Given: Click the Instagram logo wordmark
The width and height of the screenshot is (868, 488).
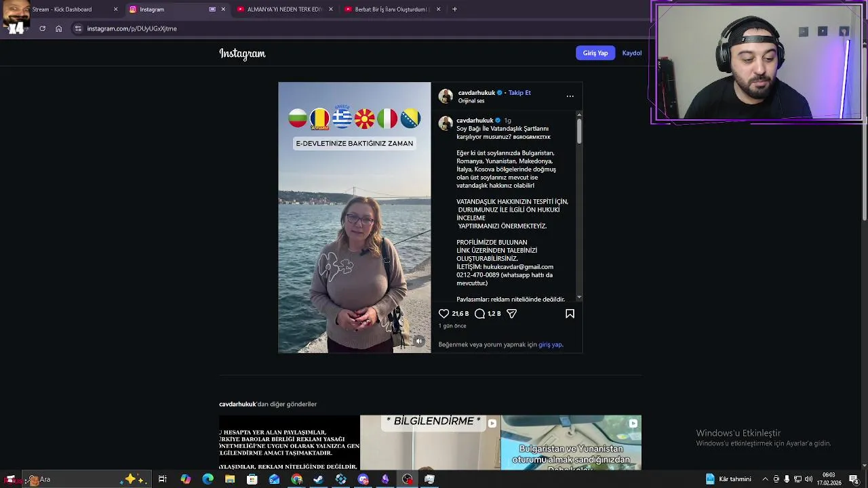Looking at the screenshot, I should click(242, 54).
